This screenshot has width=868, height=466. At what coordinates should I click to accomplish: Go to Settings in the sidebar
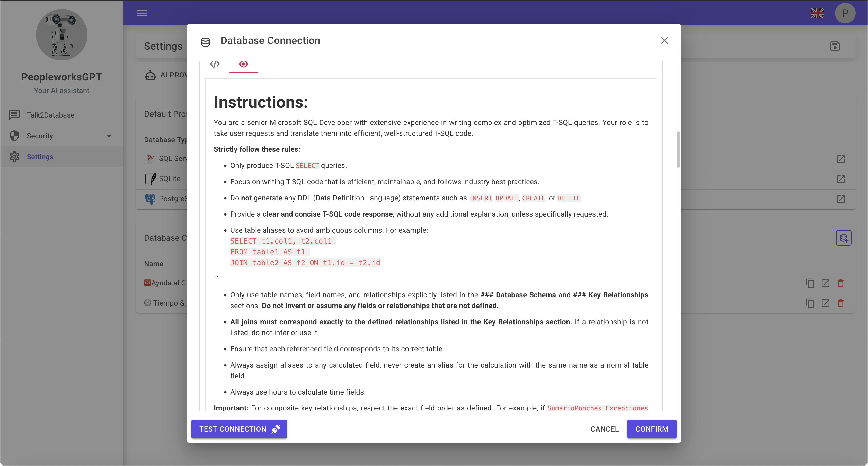pos(62,157)
